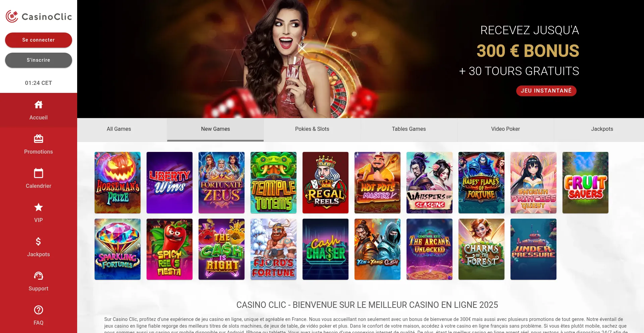
Task: Open the Cash Chaser game tile
Action: [325, 249]
